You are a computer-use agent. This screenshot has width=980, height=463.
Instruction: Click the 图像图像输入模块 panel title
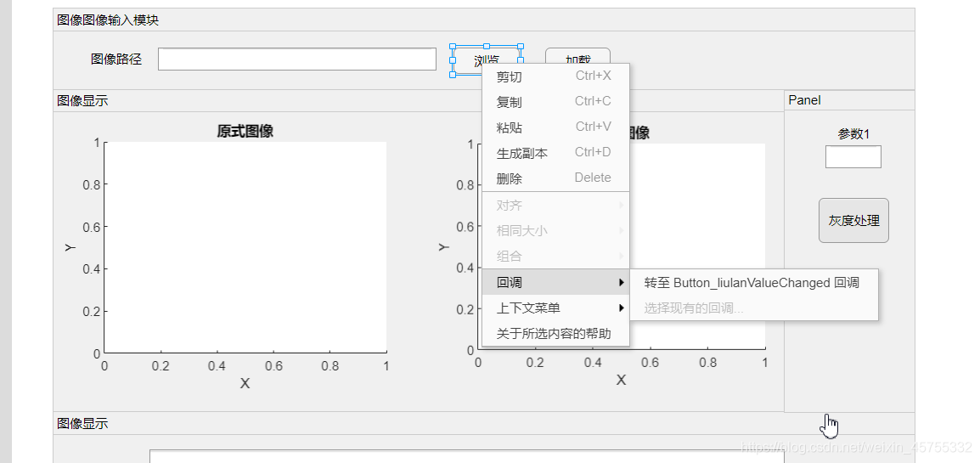click(108, 20)
